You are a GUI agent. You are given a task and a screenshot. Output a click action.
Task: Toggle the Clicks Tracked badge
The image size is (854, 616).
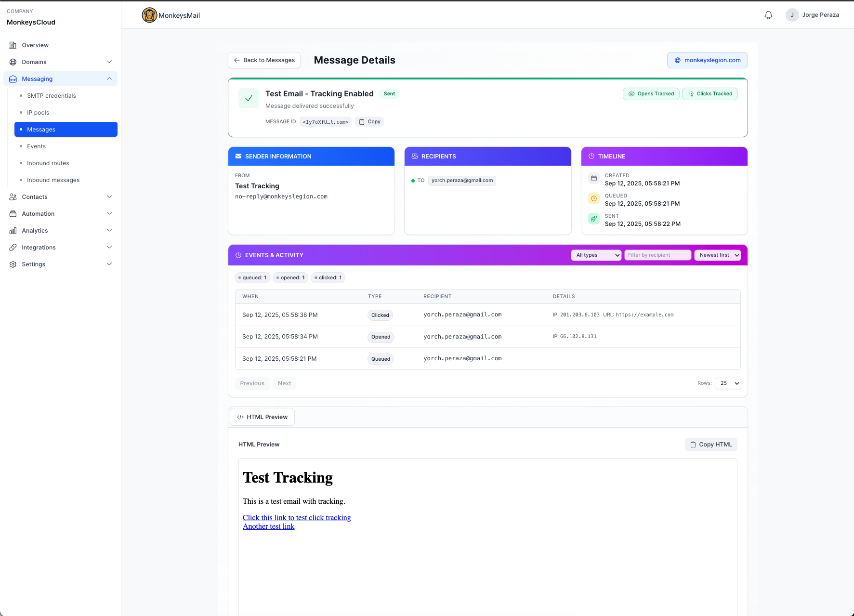(x=709, y=94)
